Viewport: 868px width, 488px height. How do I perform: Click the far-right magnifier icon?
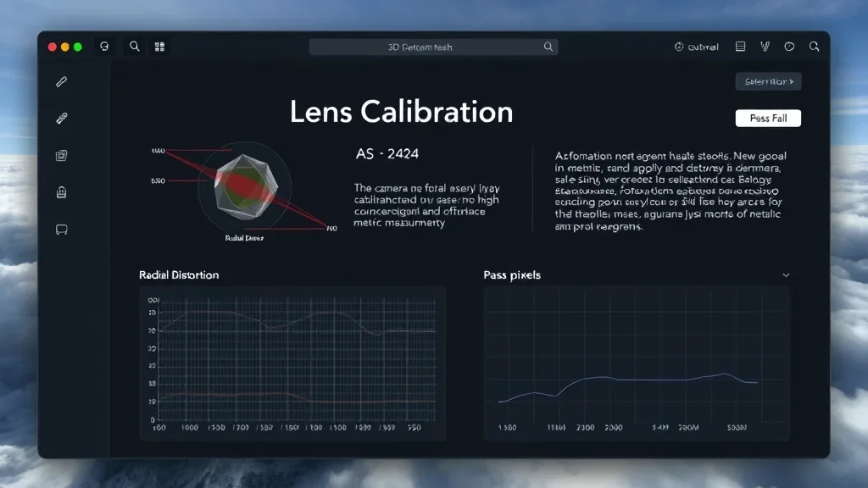tap(814, 47)
